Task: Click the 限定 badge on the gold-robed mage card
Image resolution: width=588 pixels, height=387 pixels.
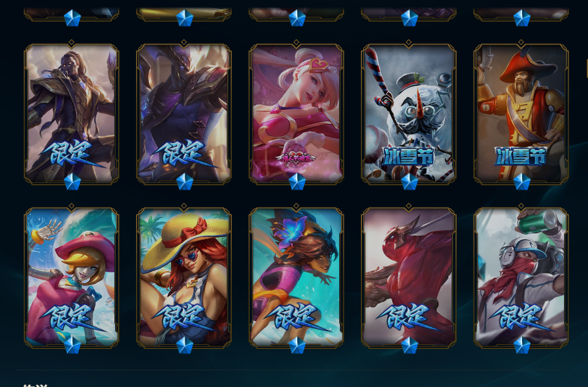Action: click(x=72, y=154)
